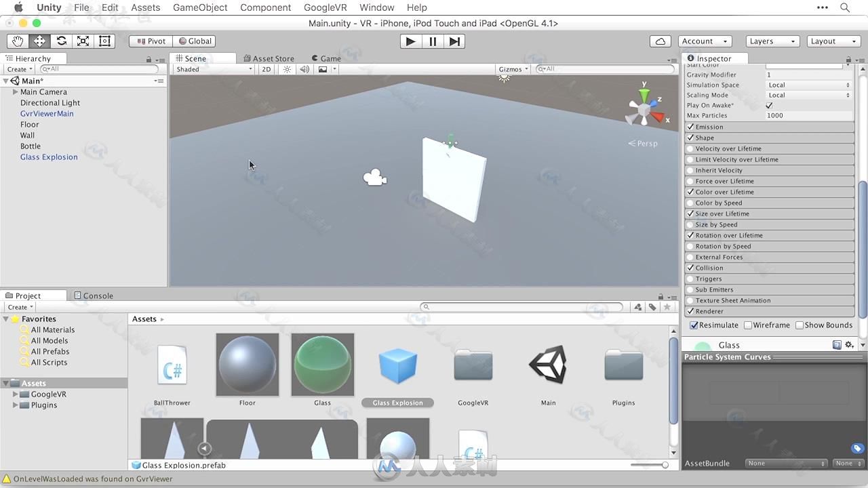Open Cloud services panel
The image size is (868, 488).
pos(660,41)
